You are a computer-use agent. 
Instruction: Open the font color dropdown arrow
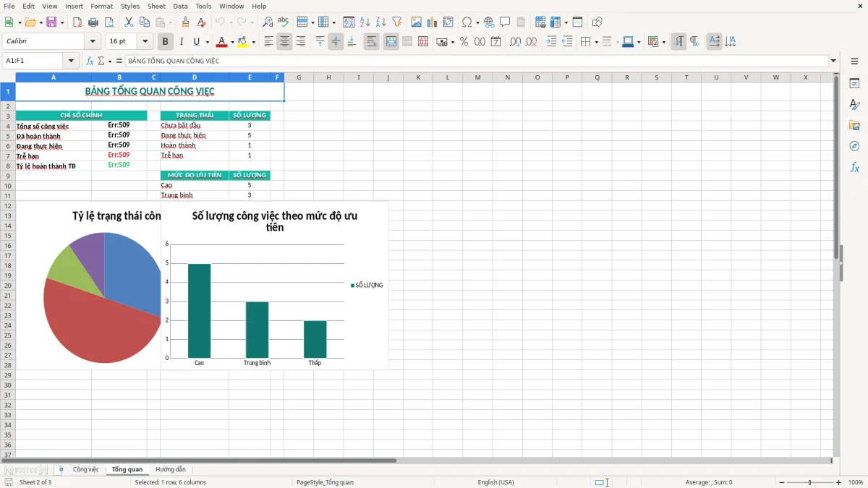[231, 42]
